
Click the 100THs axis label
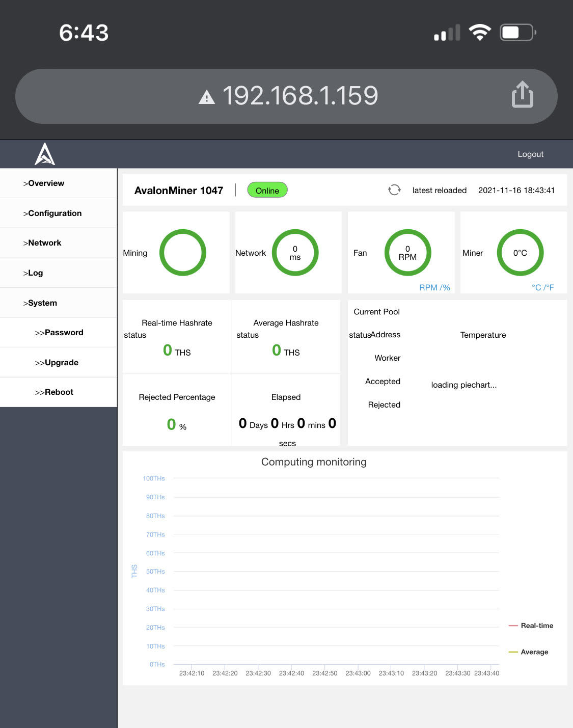(x=153, y=478)
